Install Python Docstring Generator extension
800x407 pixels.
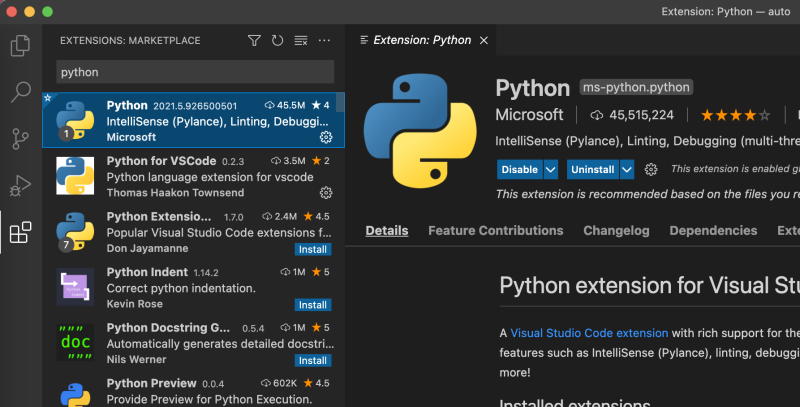(x=313, y=360)
